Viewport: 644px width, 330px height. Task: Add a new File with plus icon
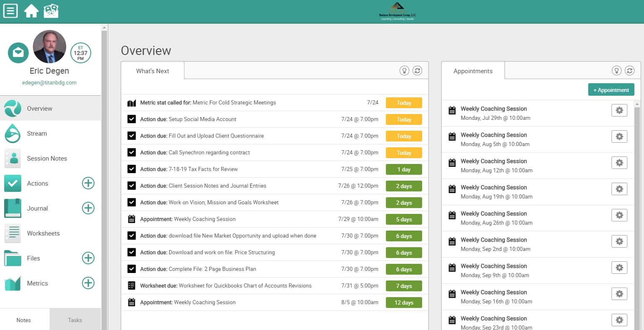pyautogui.click(x=88, y=258)
